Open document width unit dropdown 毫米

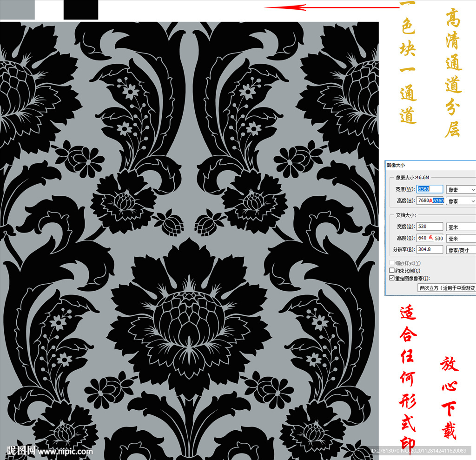[x=461, y=227]
